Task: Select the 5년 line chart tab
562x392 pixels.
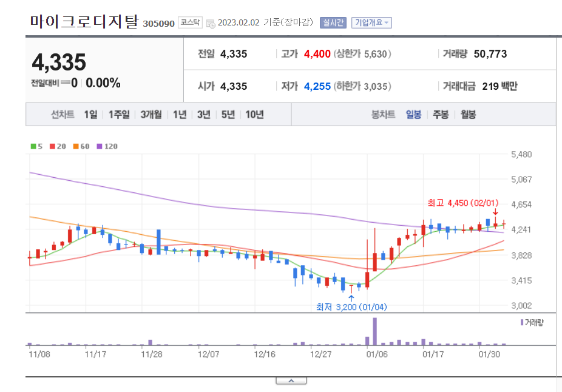Action: (x=228, y=115)
